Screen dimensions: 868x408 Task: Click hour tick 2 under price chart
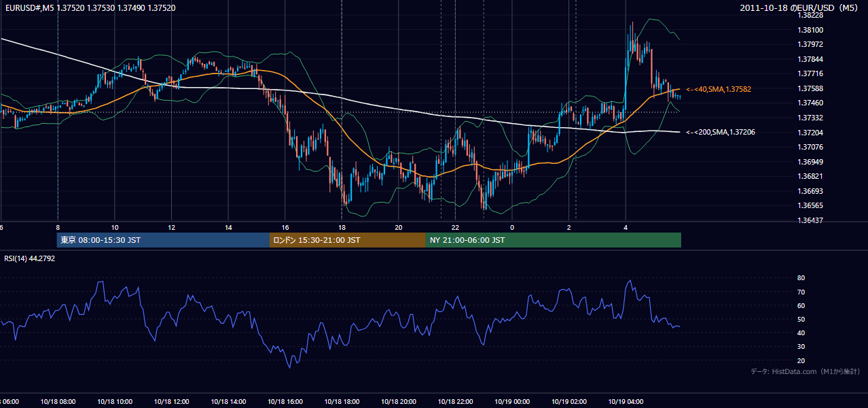(x=569, y=227)
